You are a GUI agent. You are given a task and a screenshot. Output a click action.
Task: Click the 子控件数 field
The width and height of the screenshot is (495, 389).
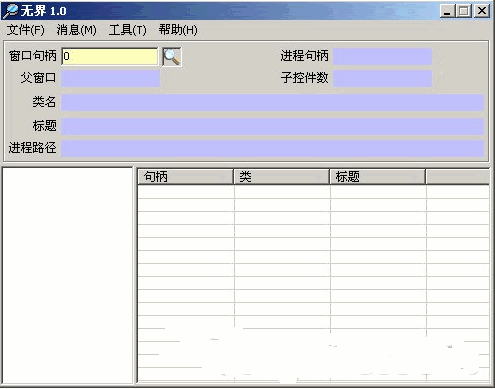382,78
